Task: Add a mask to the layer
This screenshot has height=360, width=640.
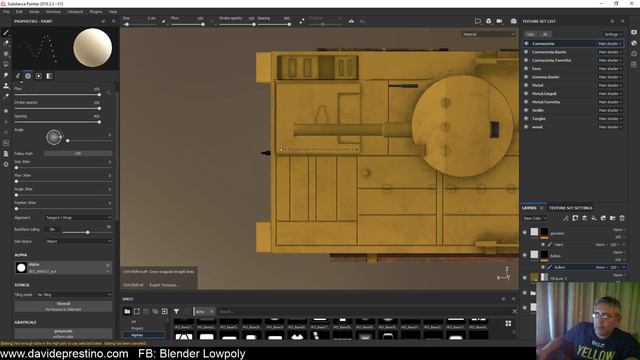Action: click(575, 218)
